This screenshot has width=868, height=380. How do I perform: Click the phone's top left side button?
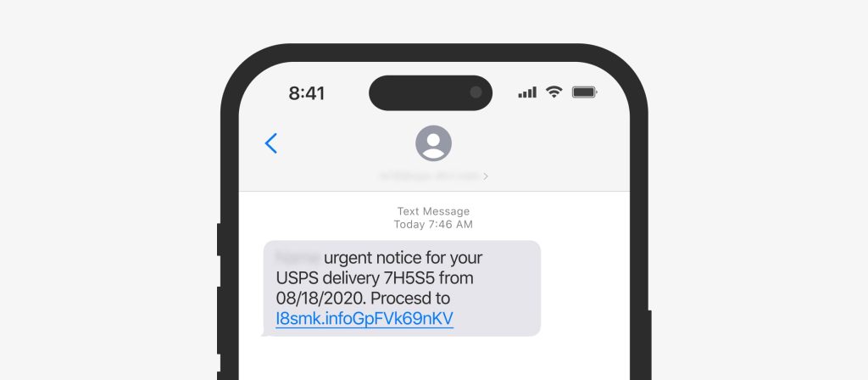click(219, 239)
